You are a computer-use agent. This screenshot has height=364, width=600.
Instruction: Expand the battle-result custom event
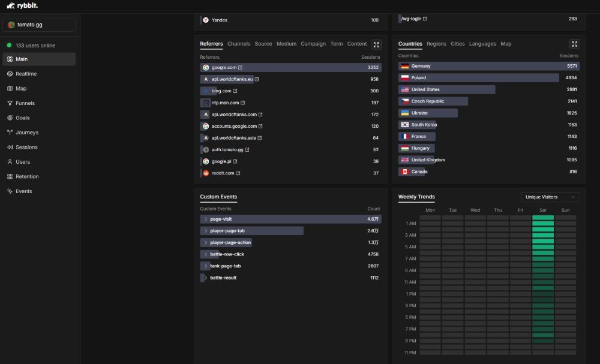coord(206,278)
